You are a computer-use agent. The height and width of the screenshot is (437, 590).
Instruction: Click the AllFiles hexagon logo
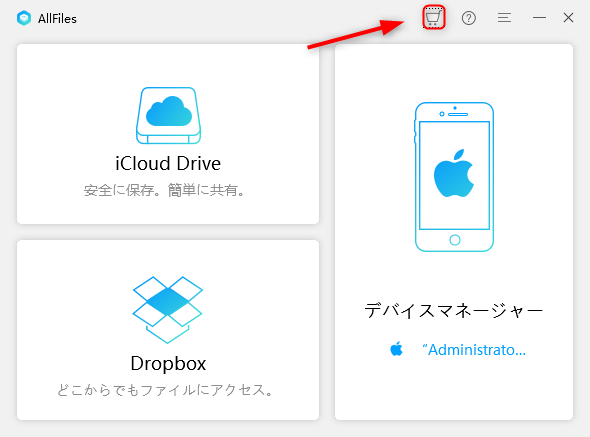tap(24, 18)
